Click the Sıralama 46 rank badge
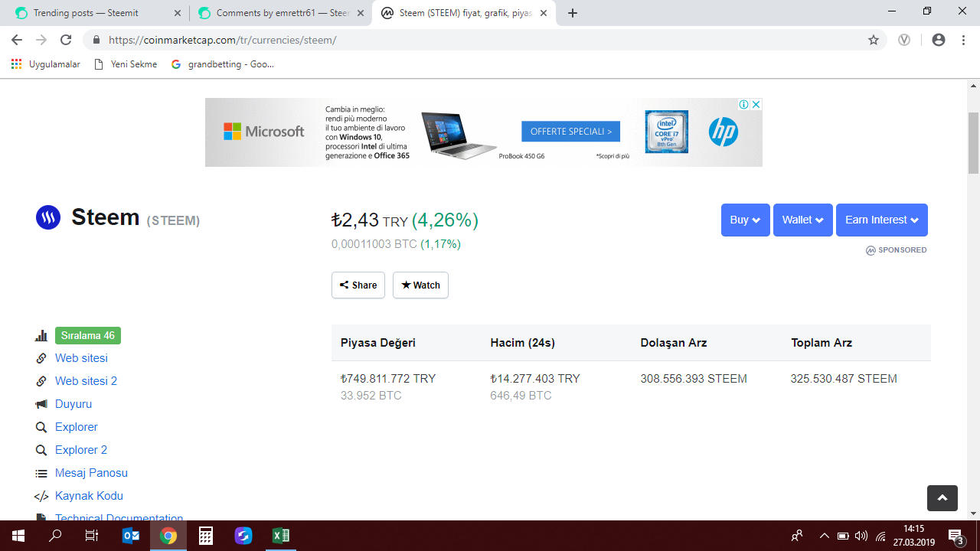The height and width of the screenshot is (551, 980). 88,335
